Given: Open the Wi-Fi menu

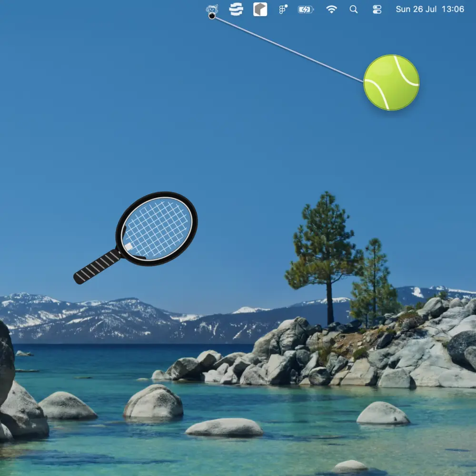Looking at the screenshot, I should pos(331,10).
